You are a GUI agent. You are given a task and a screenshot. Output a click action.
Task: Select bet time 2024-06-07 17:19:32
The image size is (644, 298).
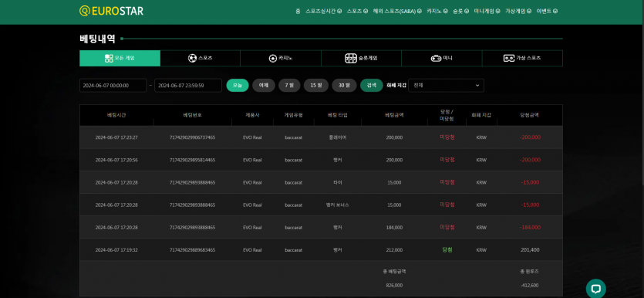click(x=116, y=250)
